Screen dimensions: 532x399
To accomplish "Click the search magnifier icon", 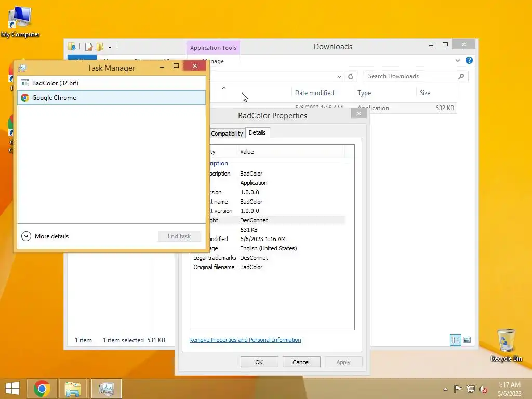I will (x=461, y=76).
